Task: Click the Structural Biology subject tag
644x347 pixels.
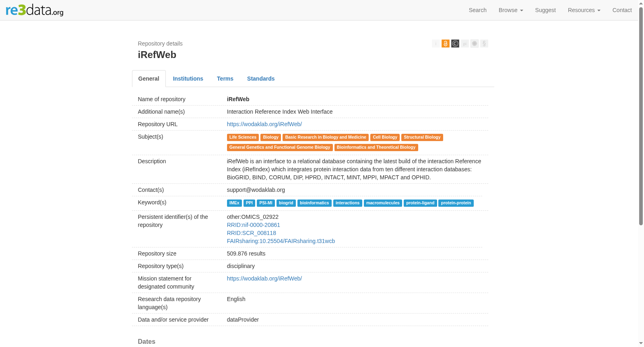Action: (x=422, y=137)
